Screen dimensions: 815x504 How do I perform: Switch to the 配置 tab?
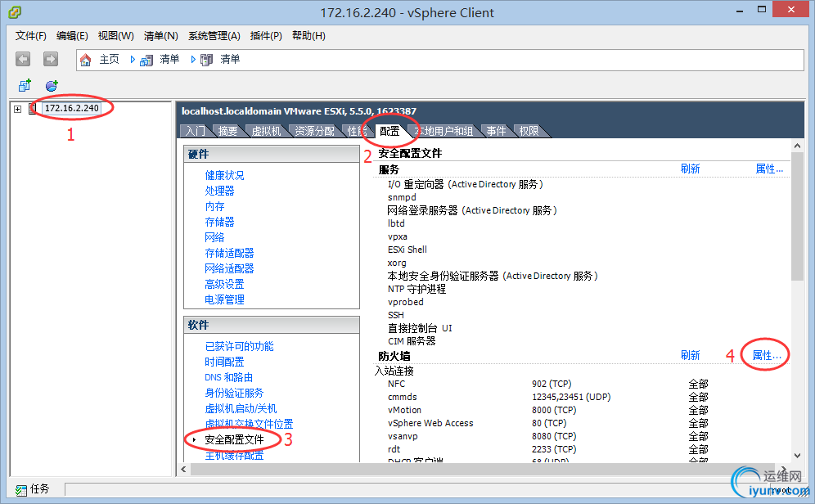389,131
